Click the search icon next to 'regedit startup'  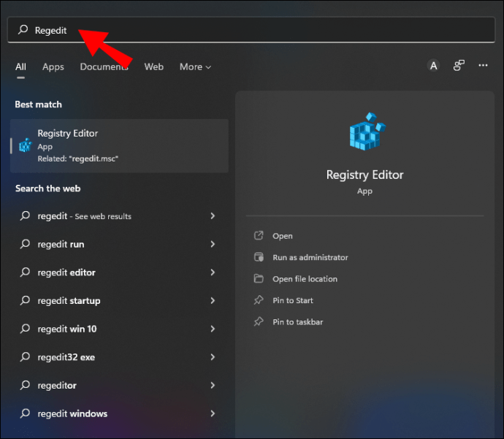[x=25, y=300]
